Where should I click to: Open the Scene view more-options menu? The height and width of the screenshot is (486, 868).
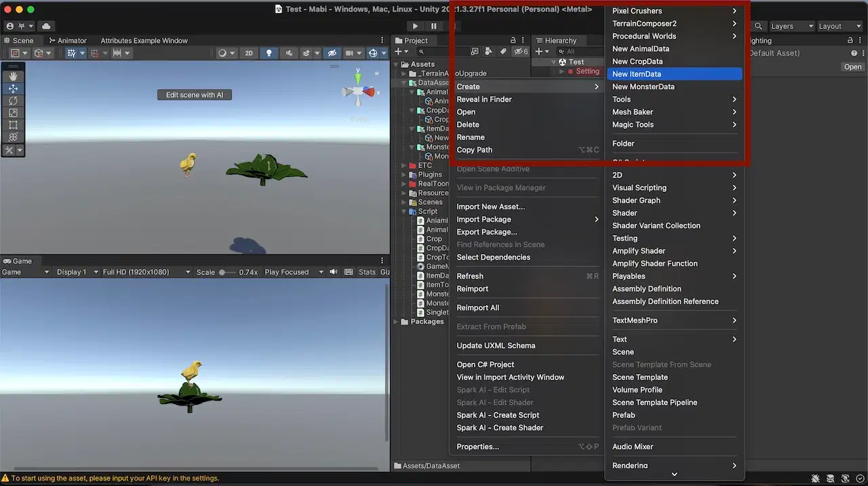tap(382, 41)
